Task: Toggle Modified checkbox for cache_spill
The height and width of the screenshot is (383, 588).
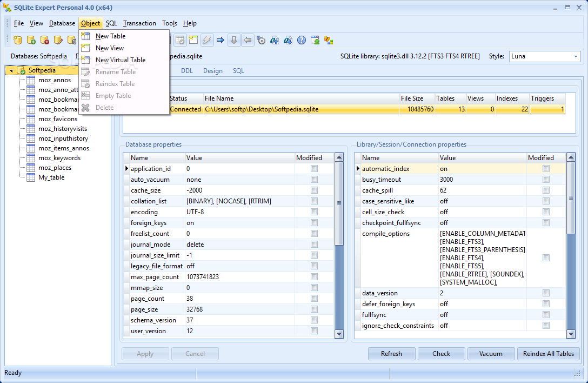Action: click(x=546, y=190)
